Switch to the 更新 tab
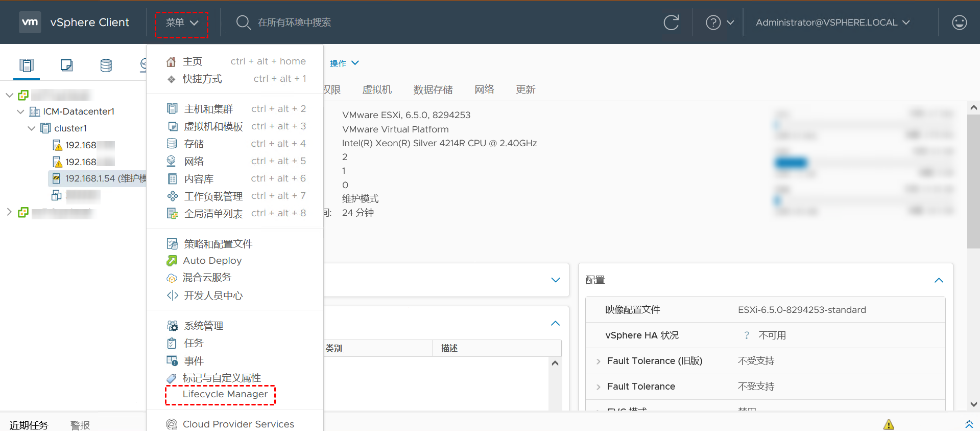Viewport: 980px width, 431px height. [x=525, y=89]
